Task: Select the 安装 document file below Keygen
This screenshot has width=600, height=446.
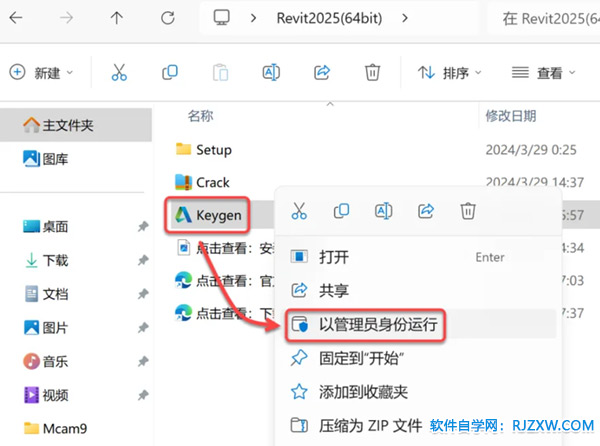Action: coord(225,248)
